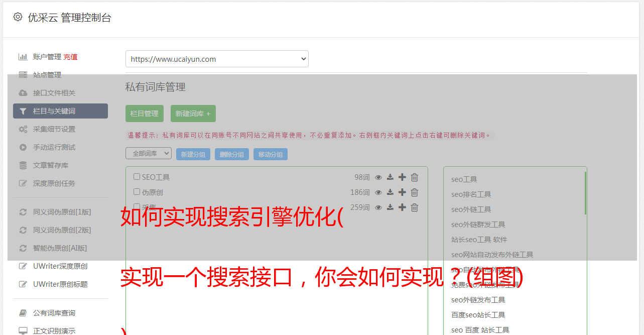644x335 pixels.
Task: Click the book icon for 公有词库查询
Action: coord(23,313)
